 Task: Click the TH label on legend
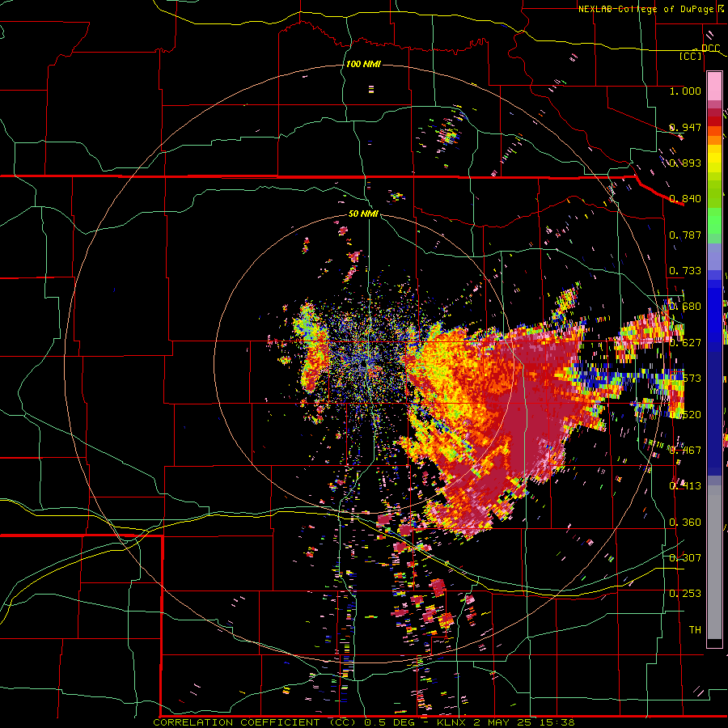(695, 629)
